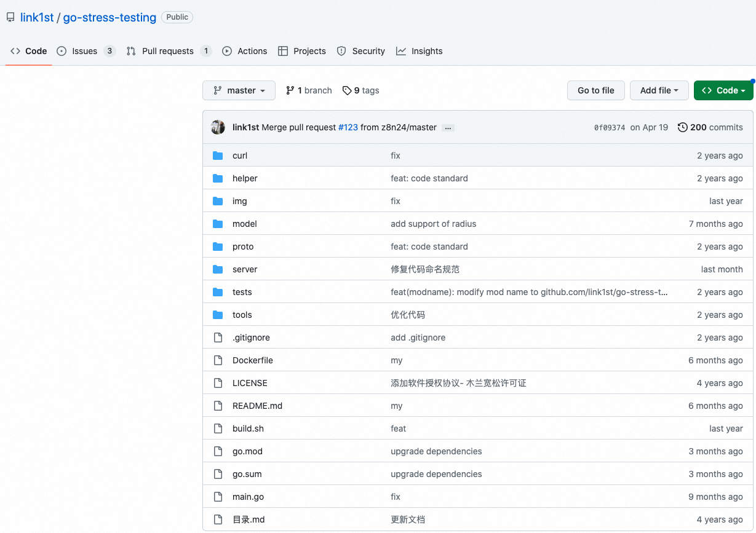756x533 pixels.
Task: Click the curl folder icon
Action: click(218, 156)
